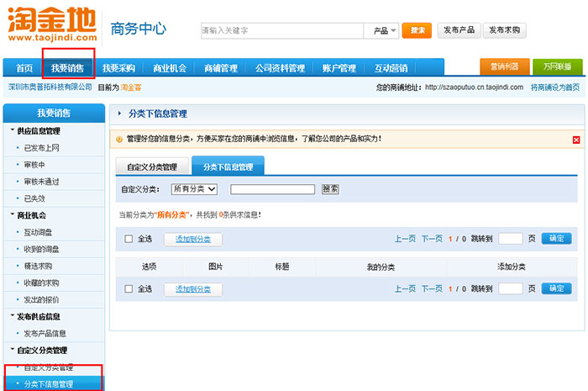Open 公司资料管理 in the top navigation
Image resolution: width=588 pixels, height=391 pixels.
pos(280,68)
